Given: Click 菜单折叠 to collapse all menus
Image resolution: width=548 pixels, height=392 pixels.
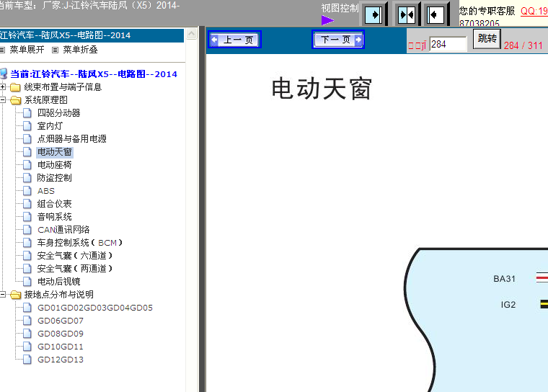Looking at the screenshot, I should [x=80, y=50].
